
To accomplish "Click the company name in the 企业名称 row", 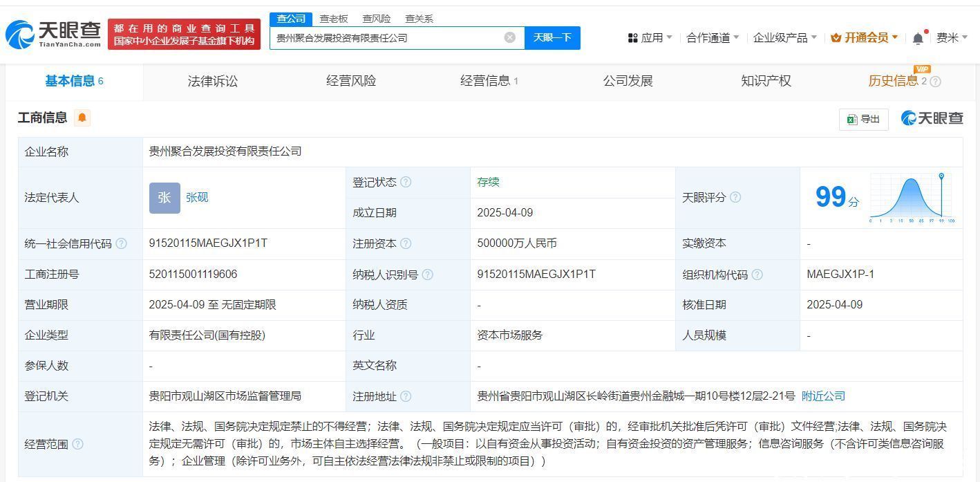I will [225, 151].
